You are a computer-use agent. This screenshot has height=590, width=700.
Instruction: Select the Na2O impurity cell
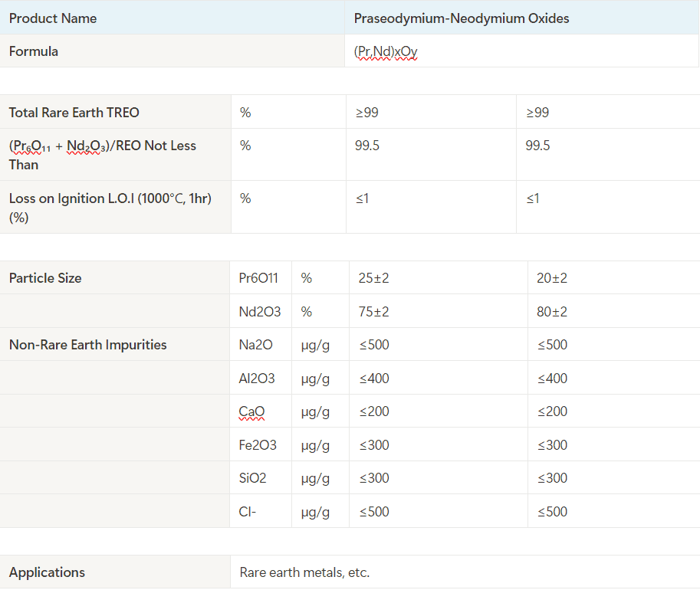[255, 345]
